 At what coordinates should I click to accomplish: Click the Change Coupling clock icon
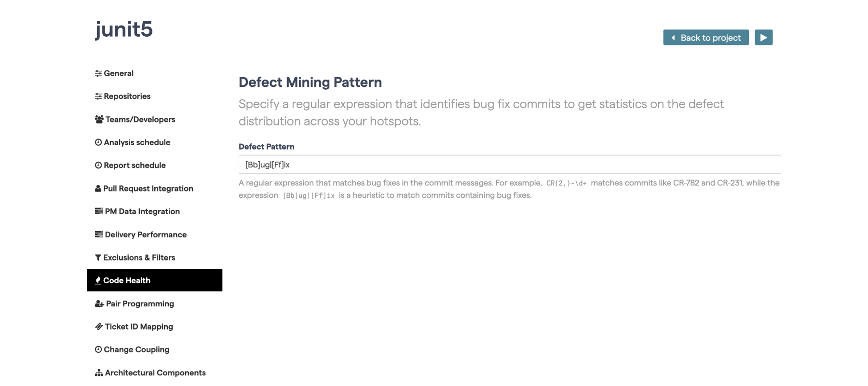coord(98,349)
